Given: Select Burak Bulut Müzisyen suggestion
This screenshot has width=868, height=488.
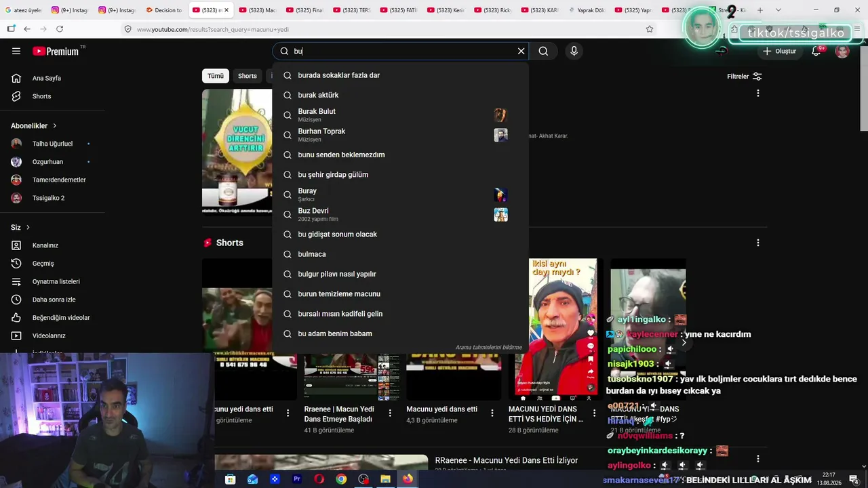Looking at the screenshot, I should 400,115.
